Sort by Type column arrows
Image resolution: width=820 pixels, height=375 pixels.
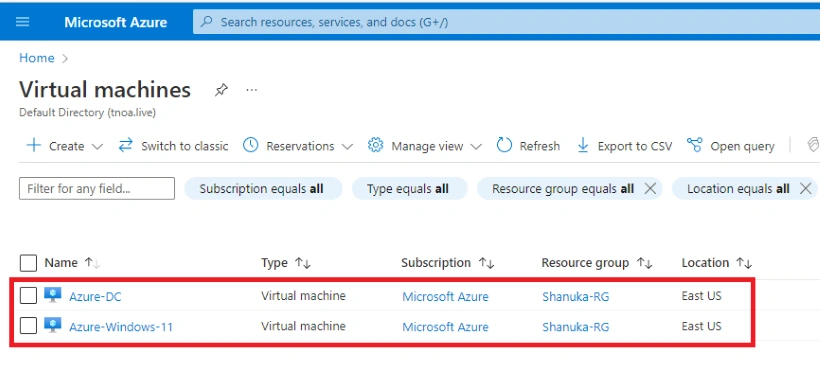tap(303, 263)
